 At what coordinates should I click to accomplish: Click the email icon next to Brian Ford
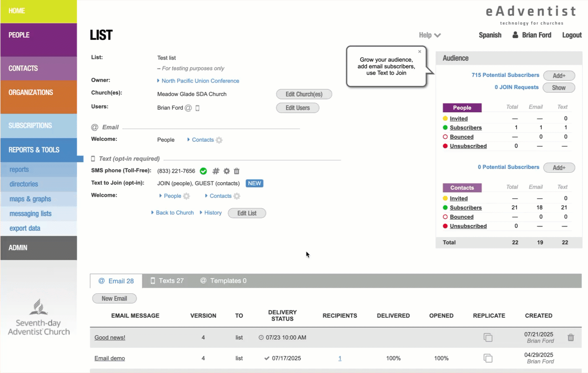[x=188, y=108]
